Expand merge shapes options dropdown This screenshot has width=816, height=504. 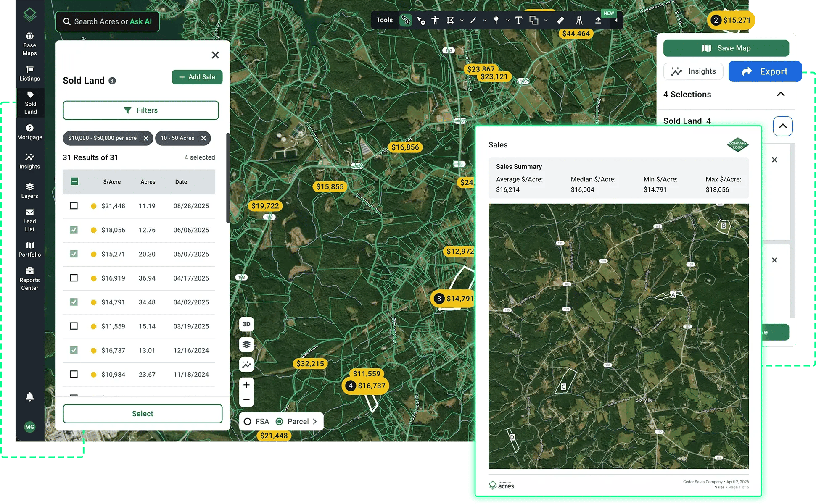tap(546, 20)
